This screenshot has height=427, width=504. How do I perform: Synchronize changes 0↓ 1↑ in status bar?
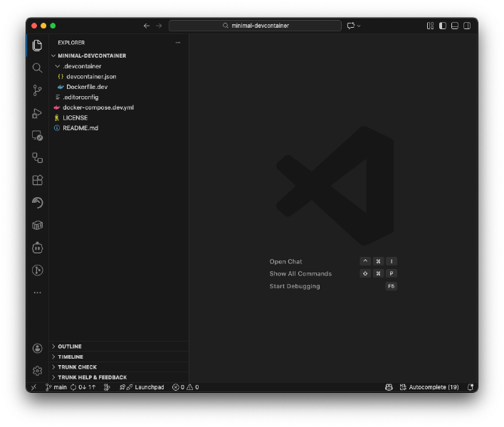pyautogui.click(x=83, y=387)
